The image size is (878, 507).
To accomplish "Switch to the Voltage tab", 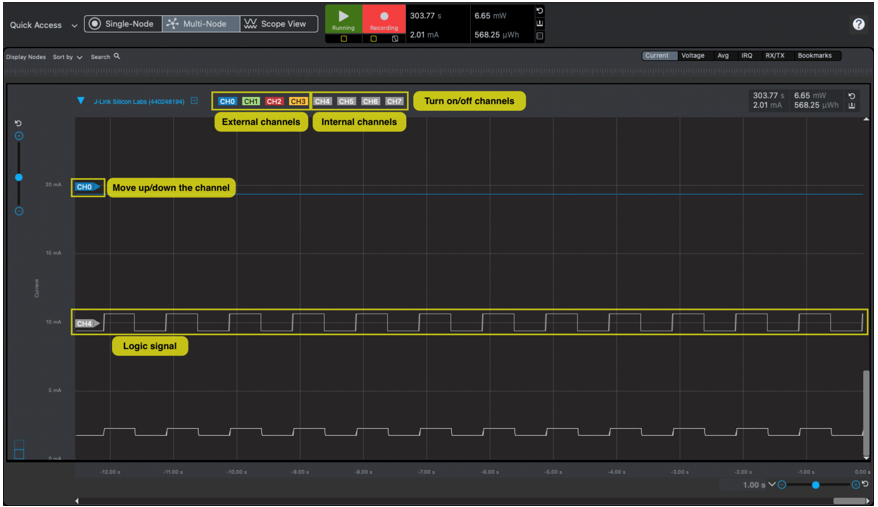I will click(x=693, y=56).
